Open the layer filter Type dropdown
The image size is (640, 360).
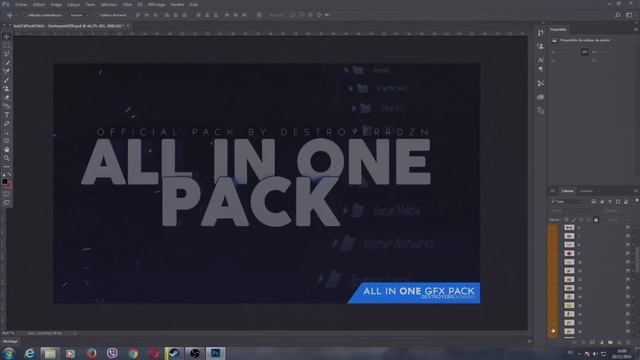point(567,202)
